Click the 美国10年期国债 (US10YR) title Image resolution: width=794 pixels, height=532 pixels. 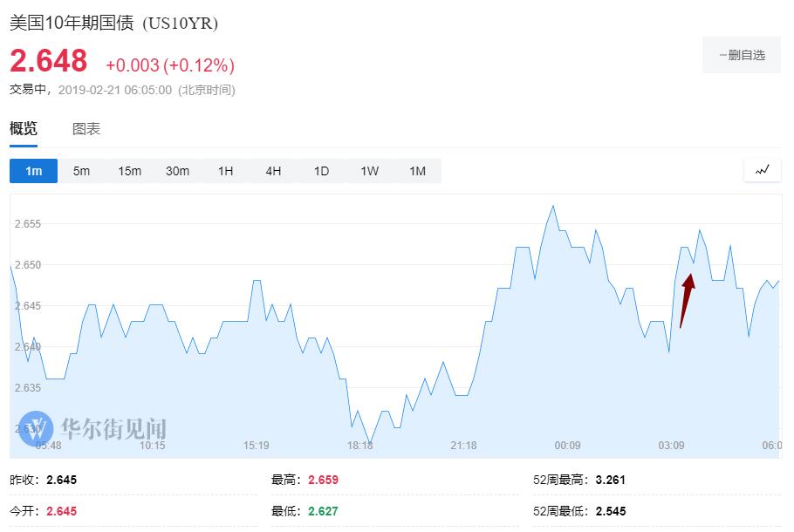[x=113, y=24]
